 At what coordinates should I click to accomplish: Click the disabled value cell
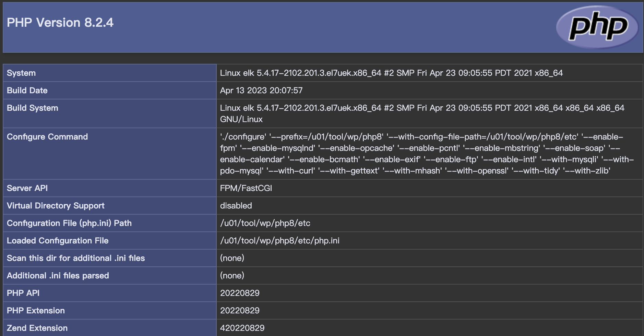[x=236, y=206]
